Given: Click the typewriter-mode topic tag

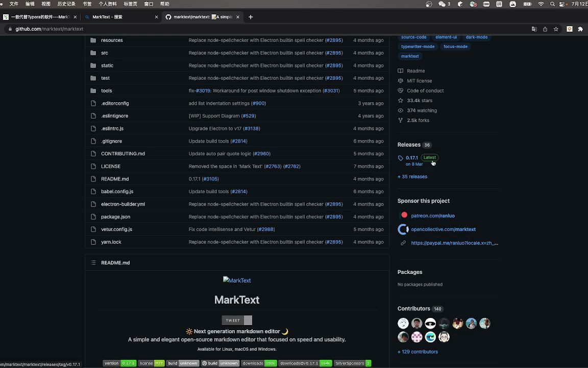Looking at the screenshot, I should [x=418, y=47].
